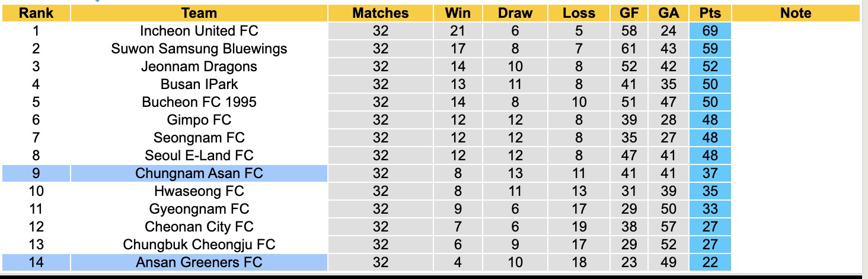This screenshot has height=279, width=868.
Task: Select Cheonan City FC team name
Action: click(199, 227)
